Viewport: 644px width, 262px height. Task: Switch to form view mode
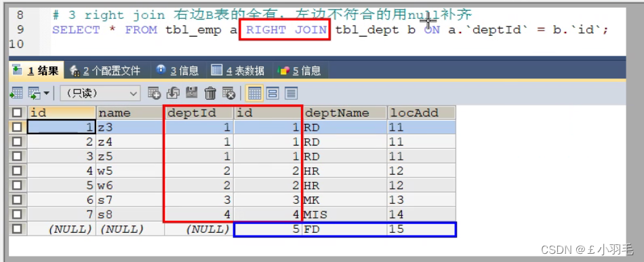click(x=273, y=93)
